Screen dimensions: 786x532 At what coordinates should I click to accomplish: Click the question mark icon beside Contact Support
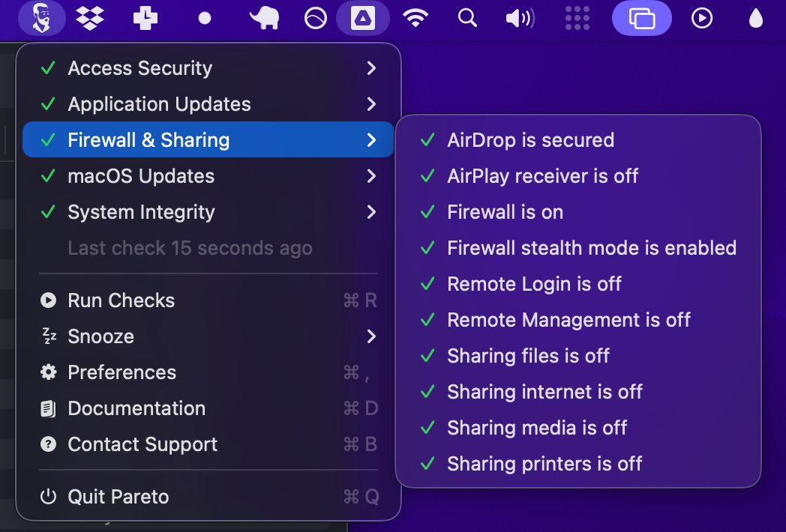(x=48, y=444)
